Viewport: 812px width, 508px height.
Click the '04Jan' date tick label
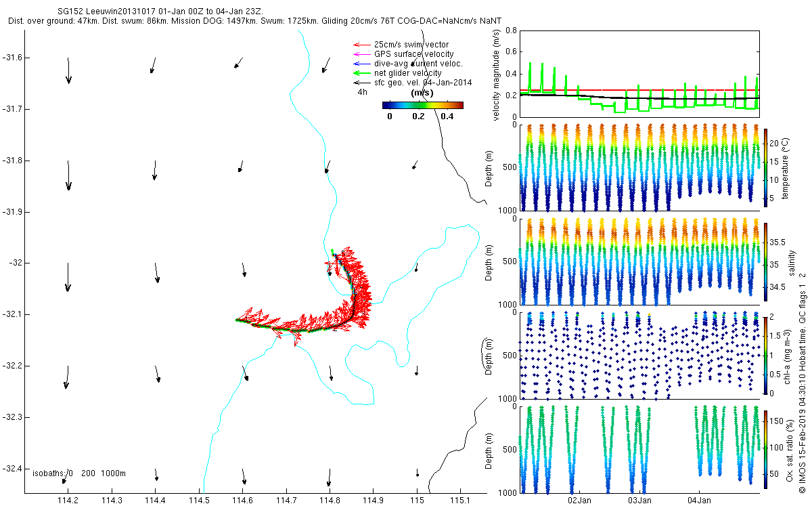pyautogui.click(x=699, y=500)
